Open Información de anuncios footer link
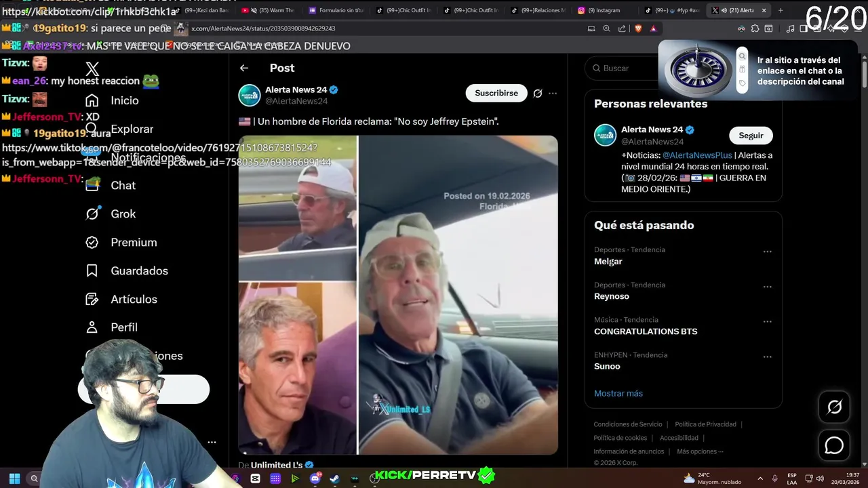Viewport: 868px width, 488px height. click(629, 451)
